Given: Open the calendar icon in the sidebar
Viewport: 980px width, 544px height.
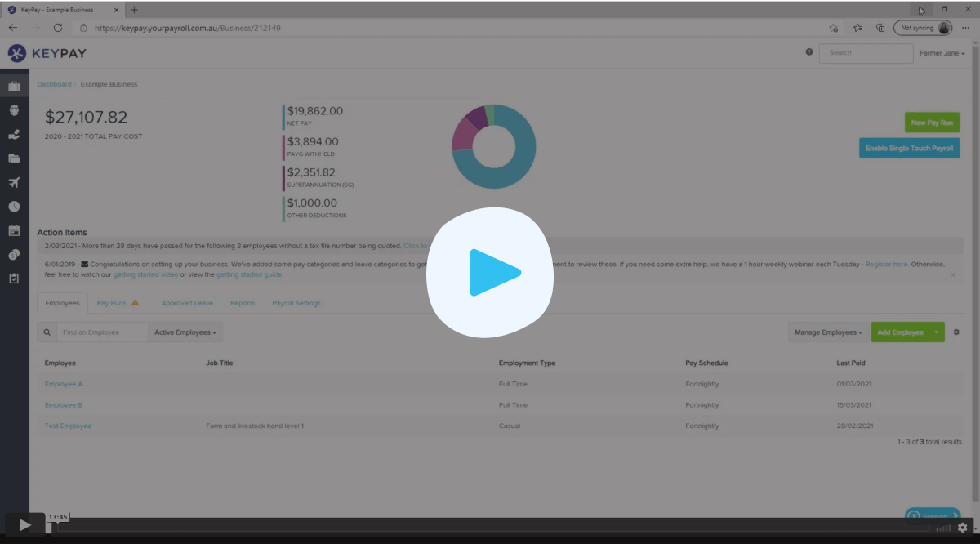Looking at the screenshot, I should click(x=15, y=230).
